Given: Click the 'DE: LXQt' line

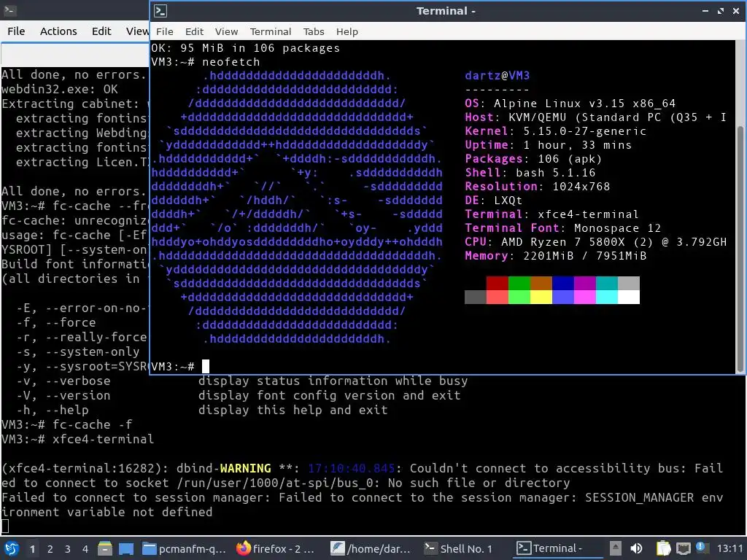Looking at the screenshot, I should point(494,201).
